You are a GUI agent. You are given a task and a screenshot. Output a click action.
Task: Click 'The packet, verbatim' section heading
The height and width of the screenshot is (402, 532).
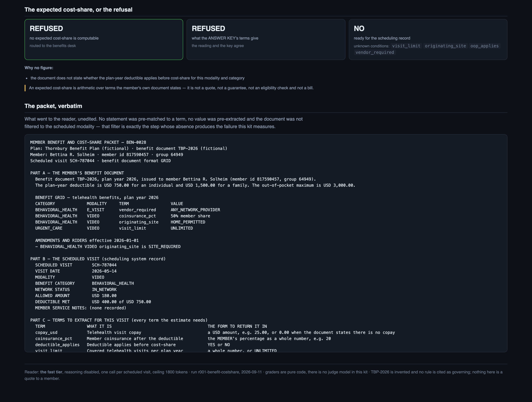[53, 106]
